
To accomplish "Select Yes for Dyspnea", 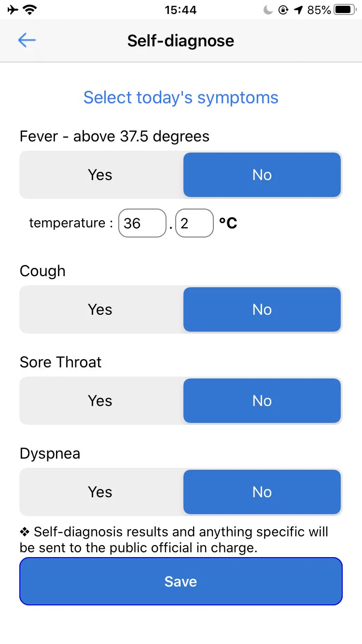I will point(100,492).
